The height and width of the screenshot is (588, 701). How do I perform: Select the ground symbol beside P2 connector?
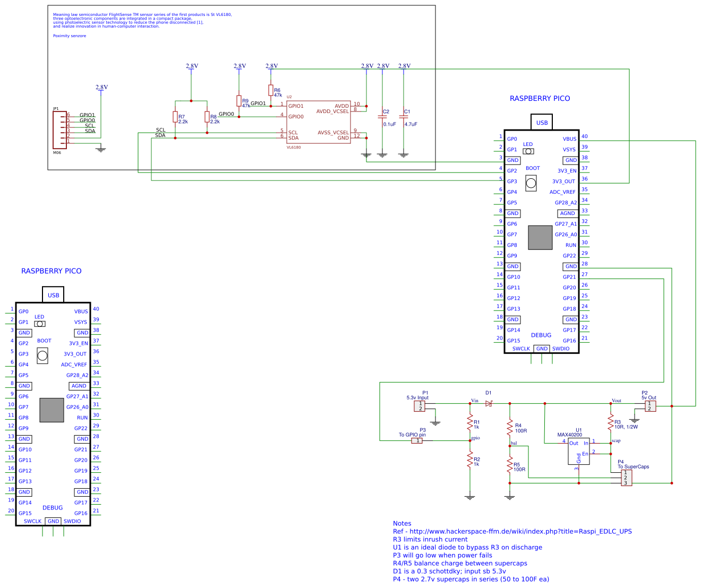point(634,420)
